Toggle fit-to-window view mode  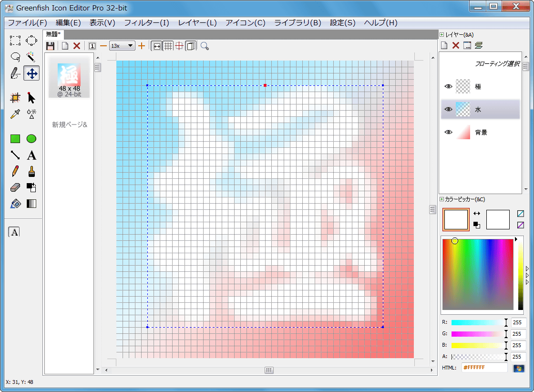(x=157, y=46)
